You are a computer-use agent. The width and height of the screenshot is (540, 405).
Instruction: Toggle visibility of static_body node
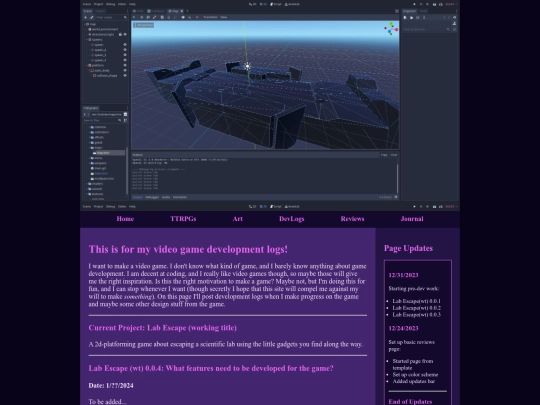coord(125,71)
